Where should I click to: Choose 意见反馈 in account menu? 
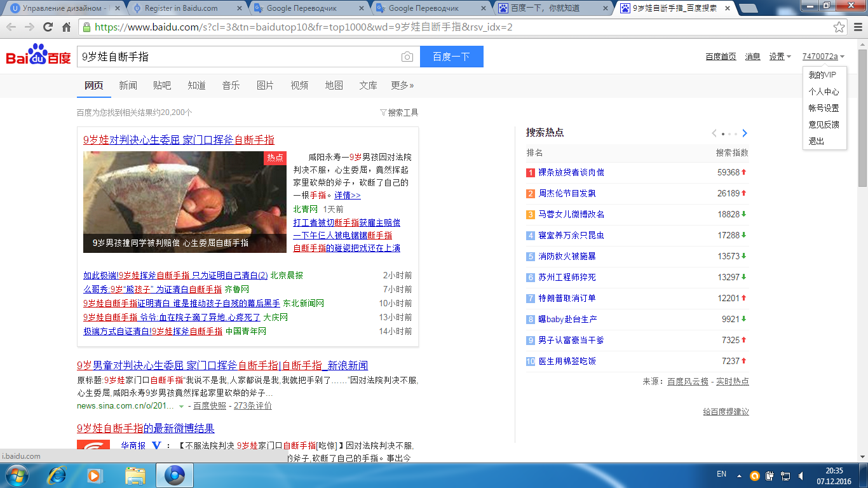(824, 125)
